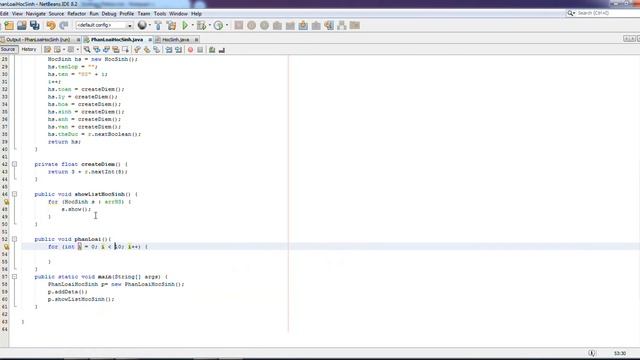640x360 pixels.
Task: Toggle Rectangular Selection mode
Action: pos(126,50)
